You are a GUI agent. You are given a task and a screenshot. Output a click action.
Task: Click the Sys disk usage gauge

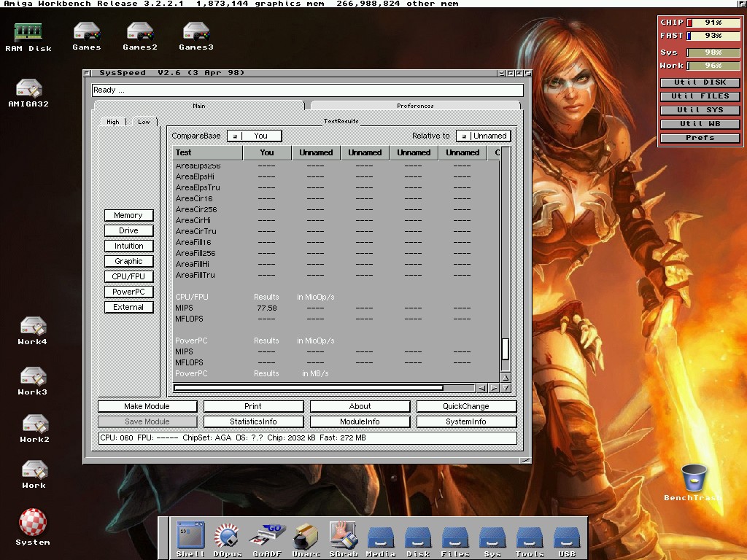[713, 52]
